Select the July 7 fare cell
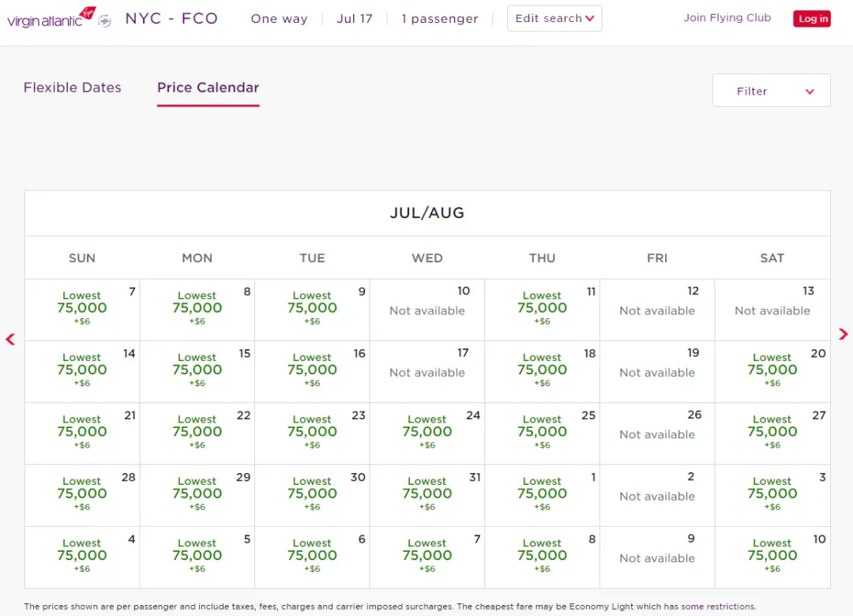This screenshot has width=853, height=616. pos(82,309)
